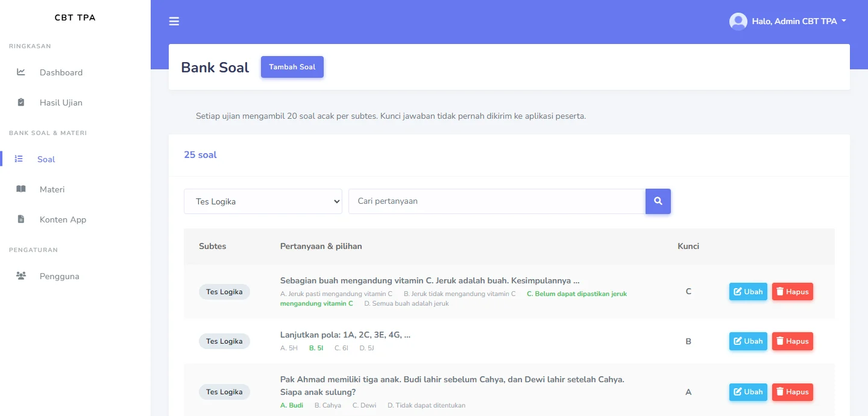Click the '25 soal' count text
This screenshot has width=868, height=416.
pos(200,155)
